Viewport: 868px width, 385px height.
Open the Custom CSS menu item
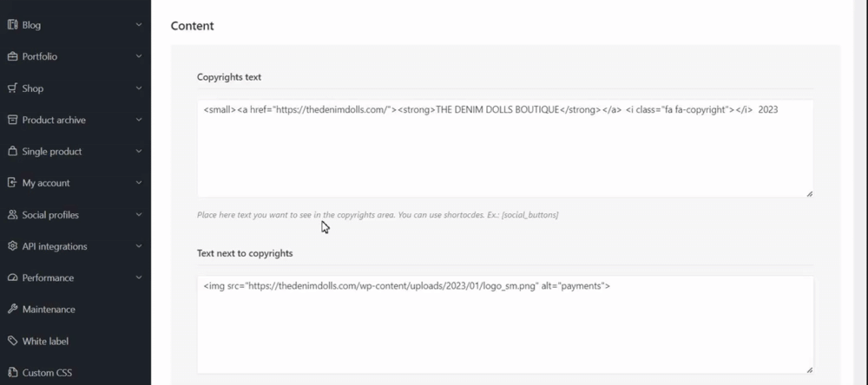pos(47,373)
